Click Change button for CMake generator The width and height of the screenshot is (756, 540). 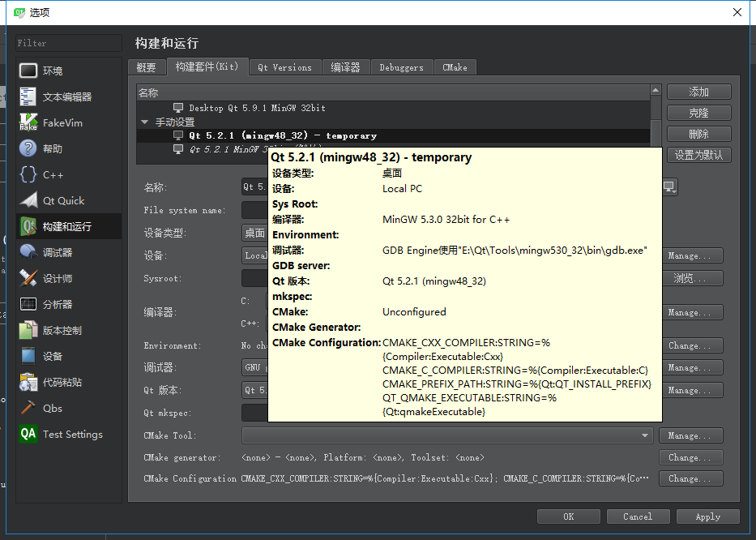tap(691, 457)
